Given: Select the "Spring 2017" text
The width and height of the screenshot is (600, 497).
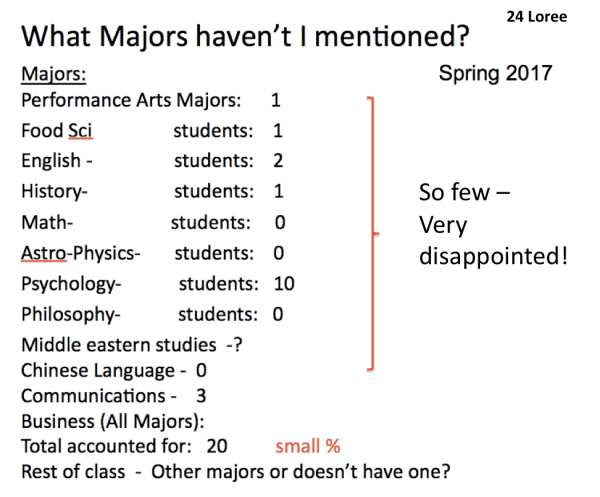Looking at the screenshot, I should click(494, 74).
